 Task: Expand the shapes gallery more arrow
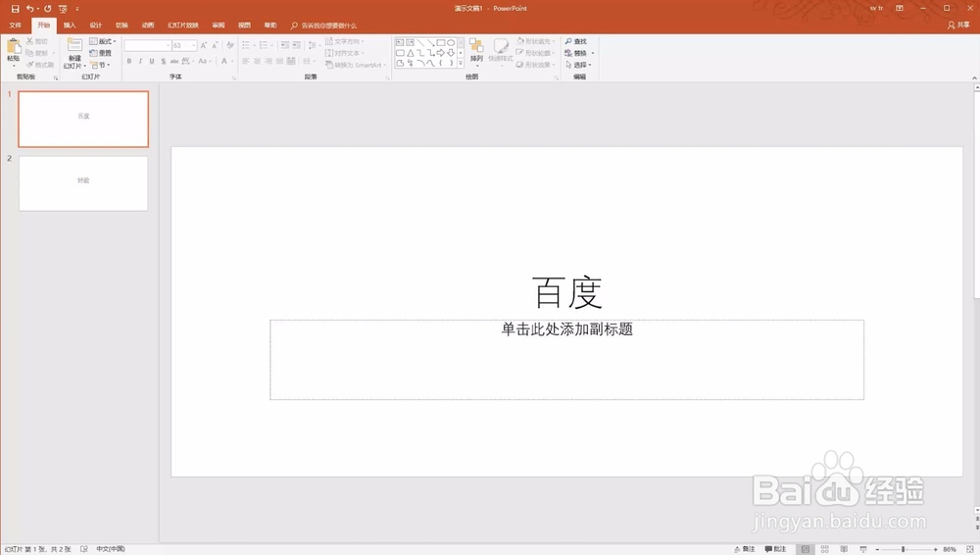pyautogui.click(x=461, y=63)
